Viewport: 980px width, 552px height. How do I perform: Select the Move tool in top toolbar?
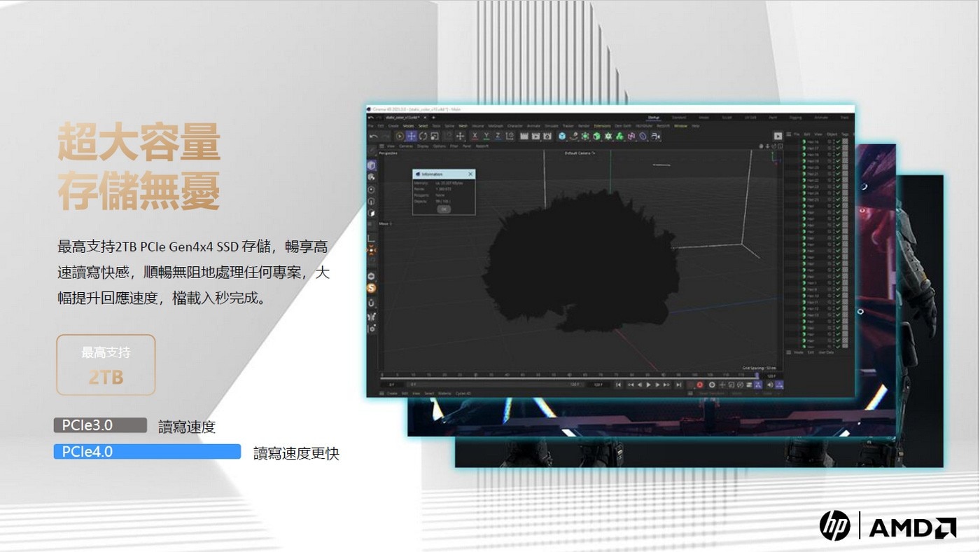pyautogui.click(x=412, y=137)
